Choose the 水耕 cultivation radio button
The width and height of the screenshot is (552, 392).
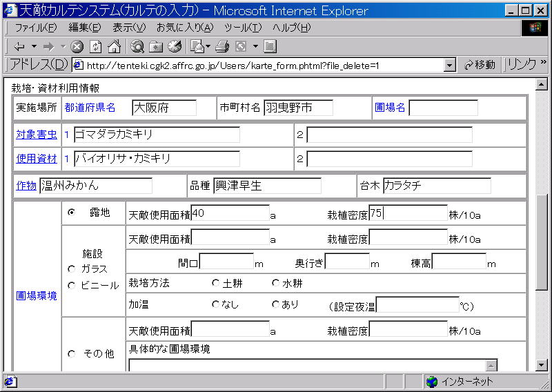pyautogui.click(x=275, y=283)
